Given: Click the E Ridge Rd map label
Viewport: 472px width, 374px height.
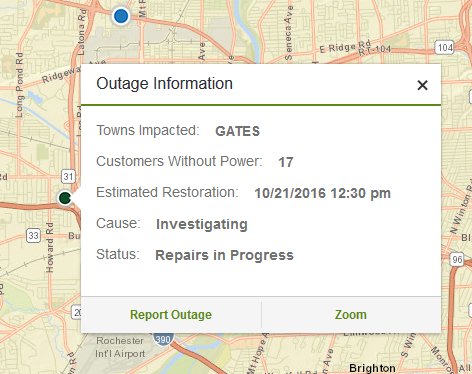Looking at the screenshot, I should click(345, 47).
